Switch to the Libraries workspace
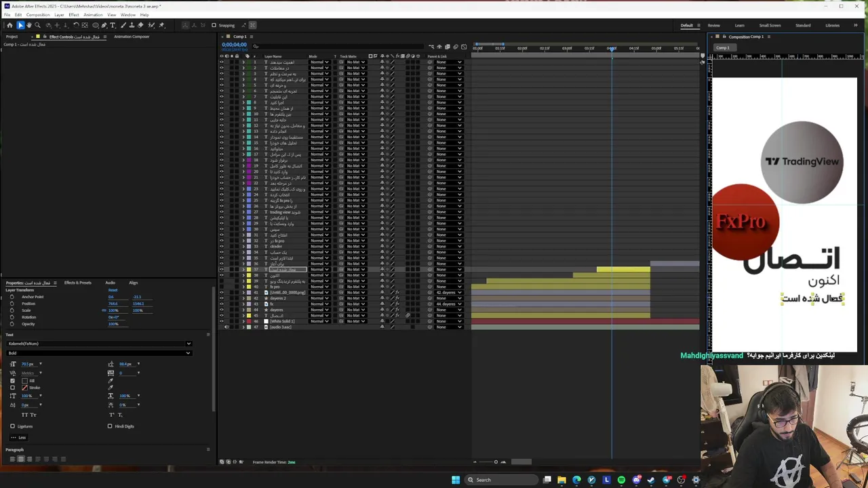Viewport: 868px width, 488px height. click(x=833, y=26)
